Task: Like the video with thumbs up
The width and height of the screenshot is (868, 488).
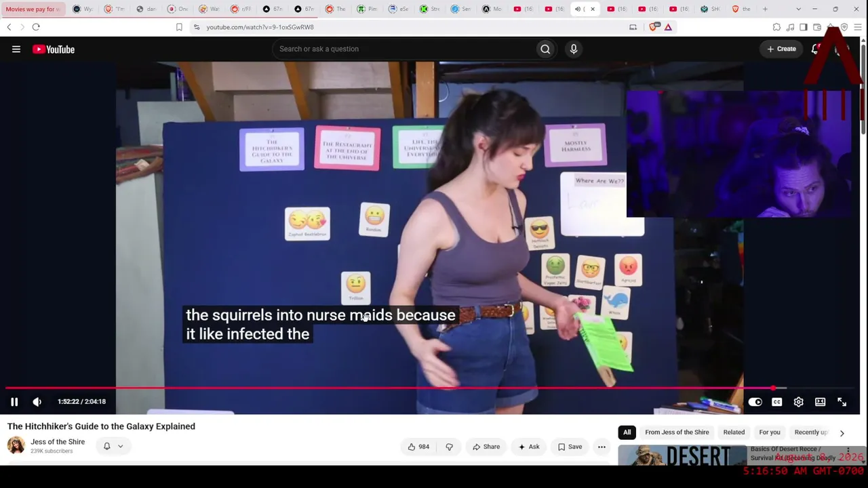Action: (418, 447)
